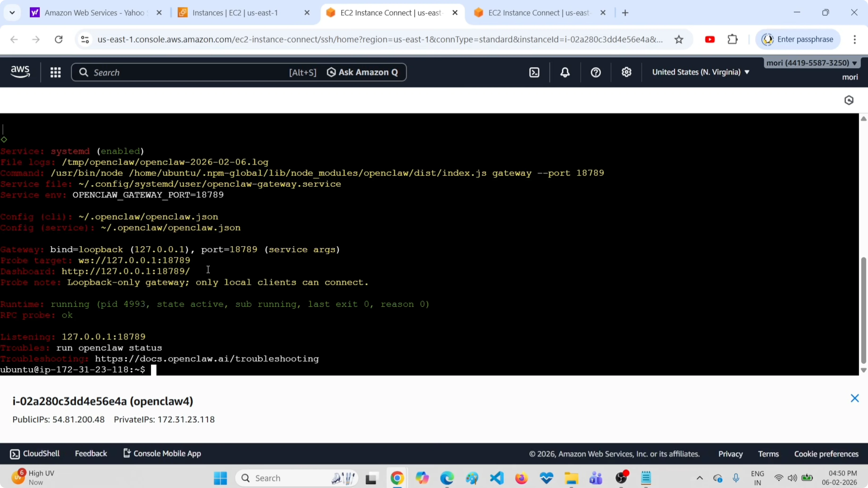Open Cookie preferences
Image resolution: width=868 pixels, height=488 pixels.
pos(826,454)
